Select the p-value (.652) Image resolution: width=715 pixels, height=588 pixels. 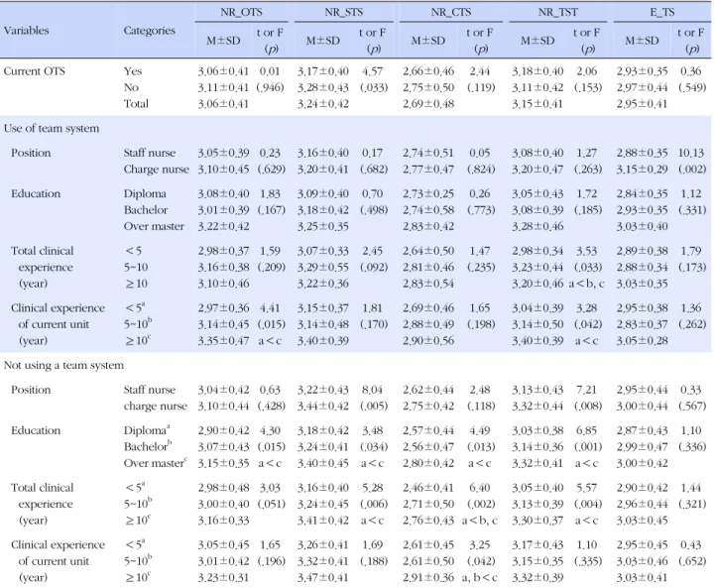point(692,561)
